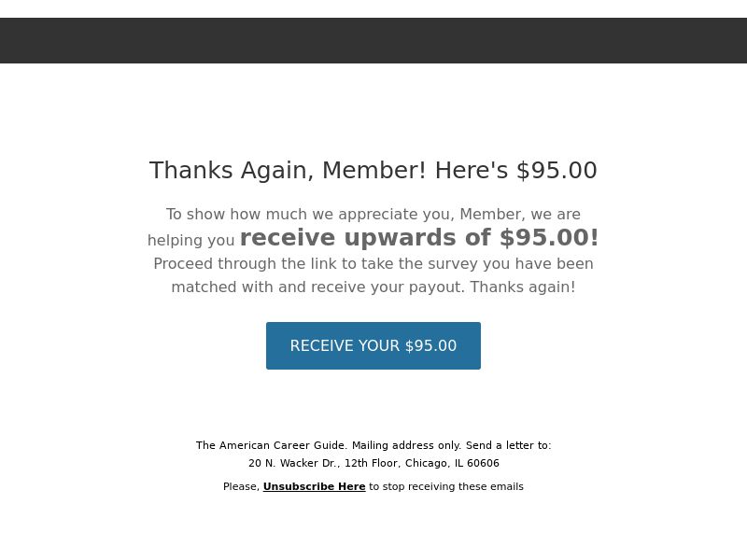Click 'to stop receiving these emails' text

coord(446,486)
